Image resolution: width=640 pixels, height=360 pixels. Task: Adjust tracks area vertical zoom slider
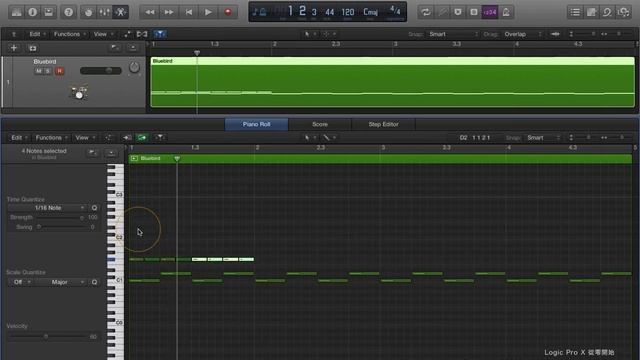pos(583,34)
